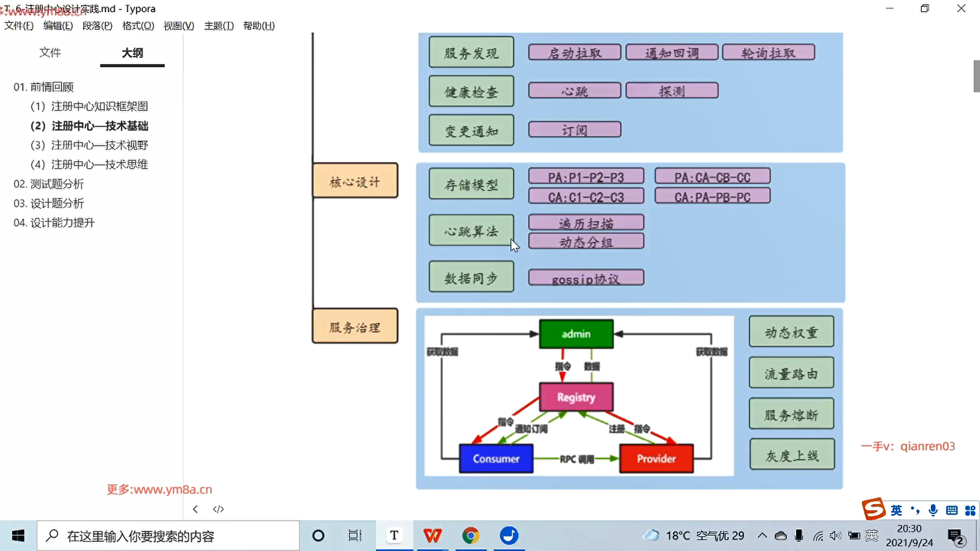Launch Chrome browser from taskbar

471,536
